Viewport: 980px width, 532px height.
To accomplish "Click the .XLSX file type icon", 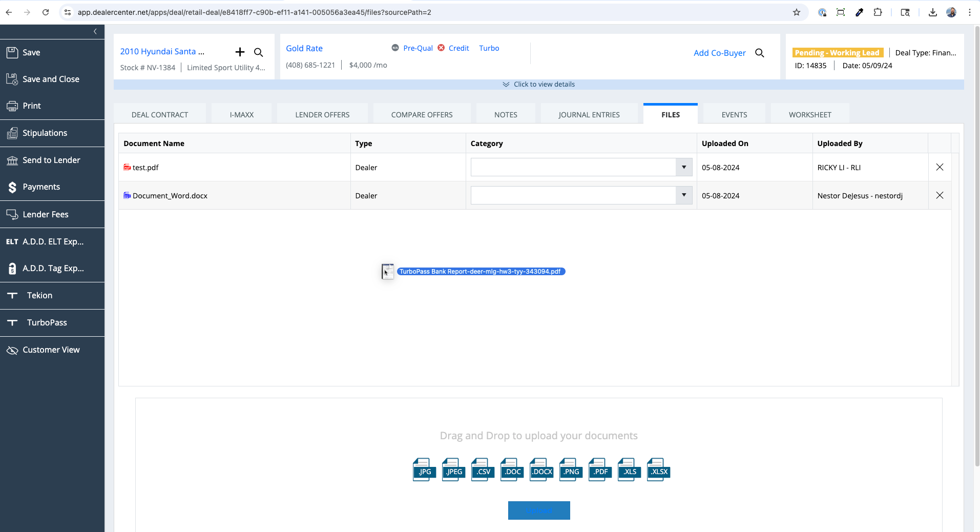I will (658, 469).
